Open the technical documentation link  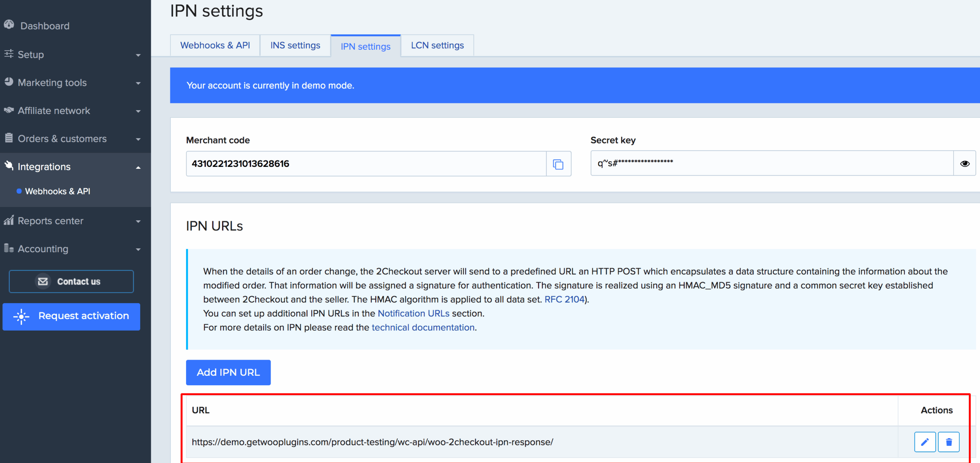423,327
